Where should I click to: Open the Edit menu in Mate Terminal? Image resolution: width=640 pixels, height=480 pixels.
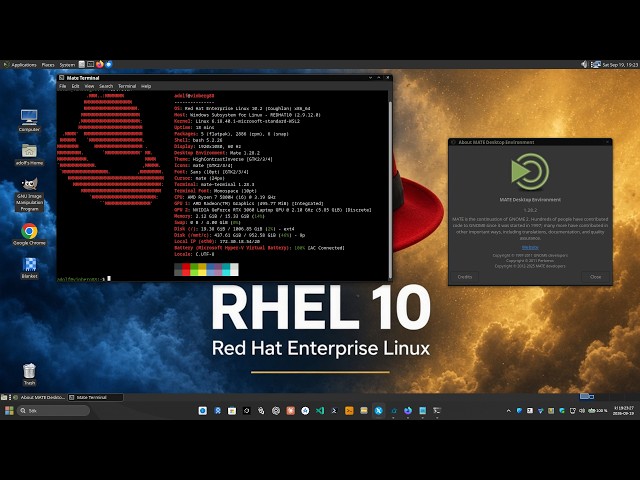tap(76, 86)
